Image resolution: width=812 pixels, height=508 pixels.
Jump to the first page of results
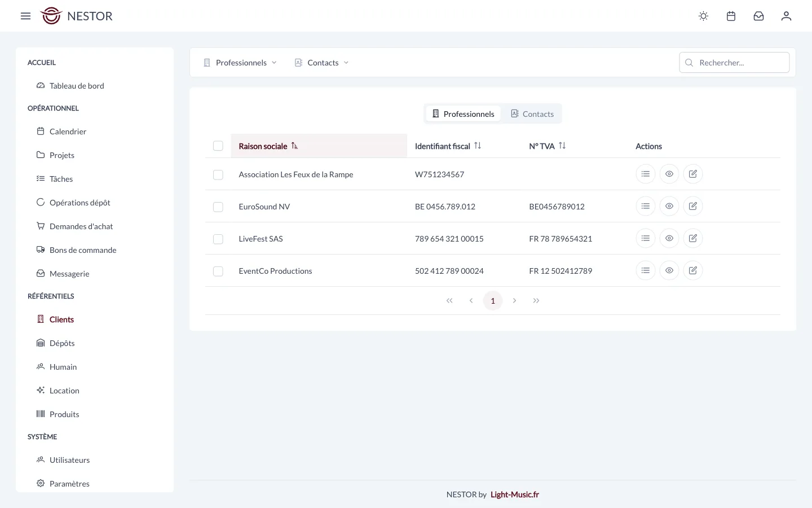pyautogui.click(x=449, y=301)
